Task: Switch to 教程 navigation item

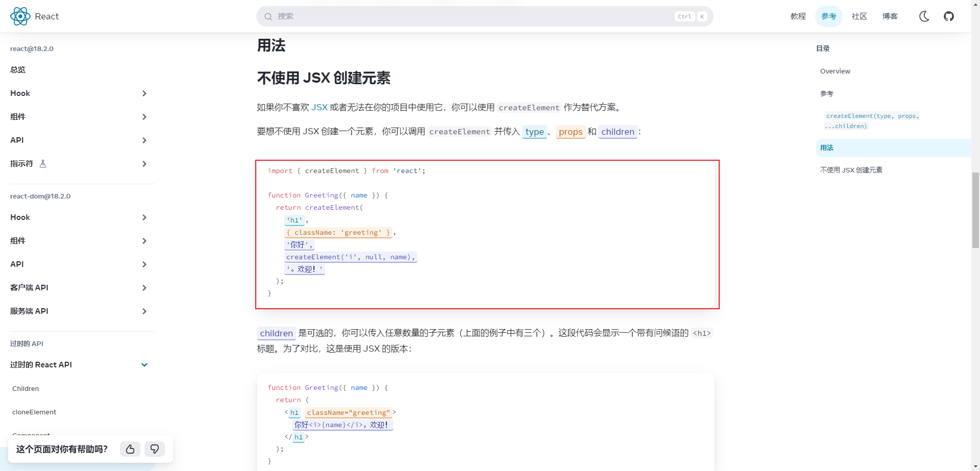Action: point(798,16)
